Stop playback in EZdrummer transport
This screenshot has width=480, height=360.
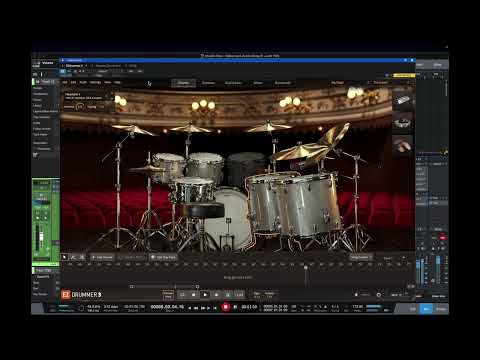pyautogui.click(x=193, y=295)
